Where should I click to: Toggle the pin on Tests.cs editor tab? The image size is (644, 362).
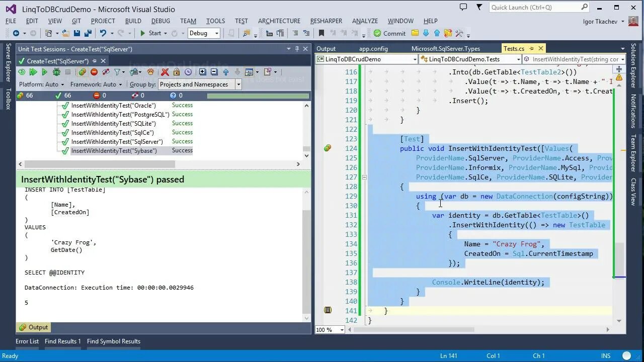coord(531,48)
